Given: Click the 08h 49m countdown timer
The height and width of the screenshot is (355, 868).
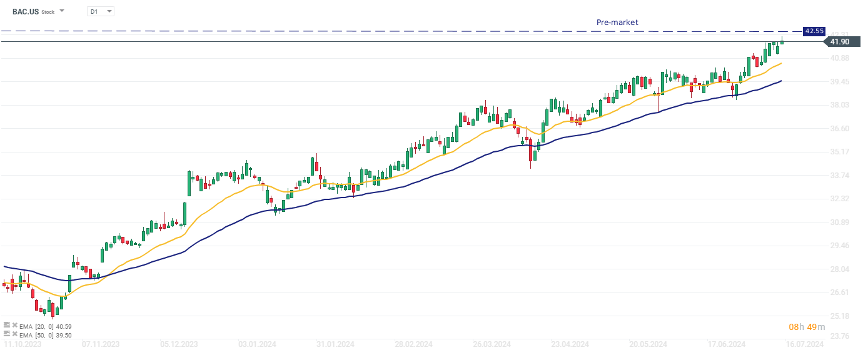Looking at the screenshot, I should click(x=807, y=327).
